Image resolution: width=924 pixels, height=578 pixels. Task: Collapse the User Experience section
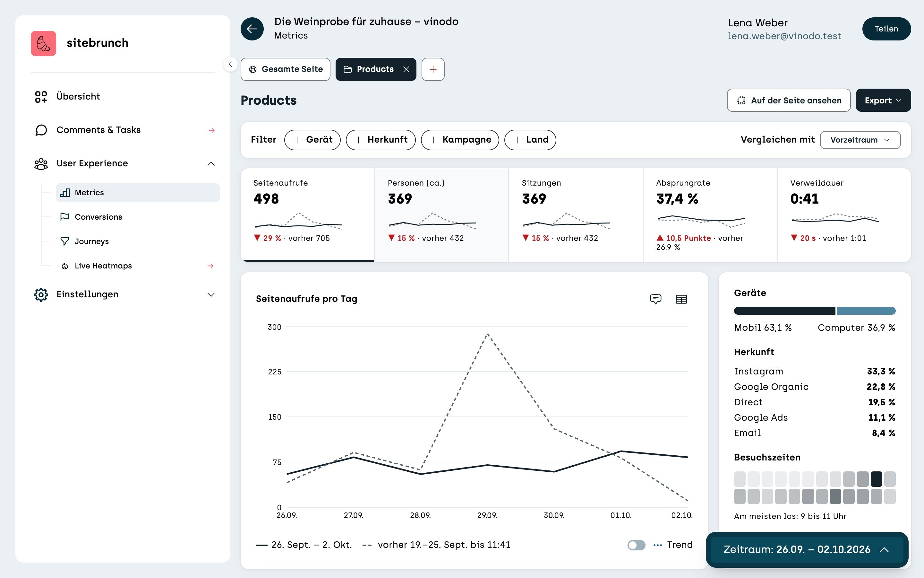[x=211, y=164]
